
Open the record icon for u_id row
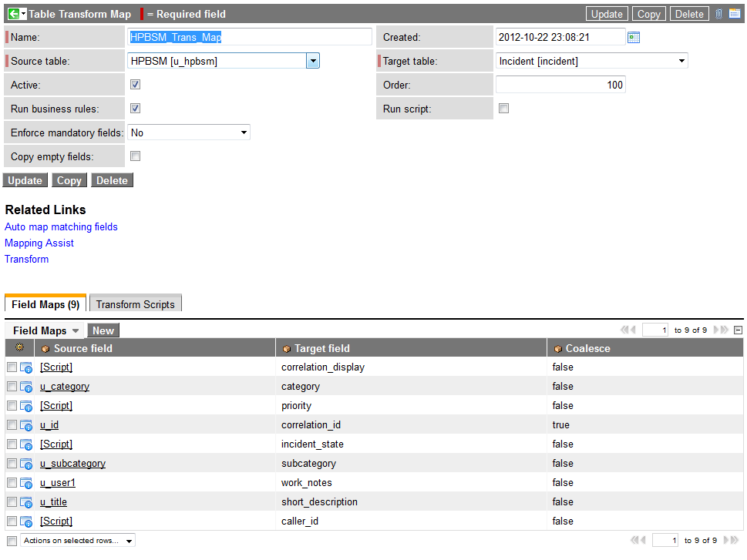coord(26,425)
